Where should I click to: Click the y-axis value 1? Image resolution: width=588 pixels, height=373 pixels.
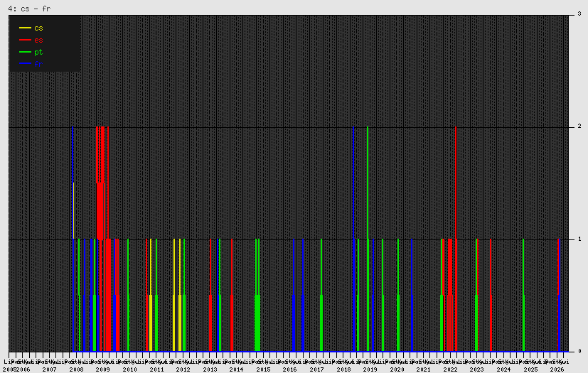click(x=579, y=239)
